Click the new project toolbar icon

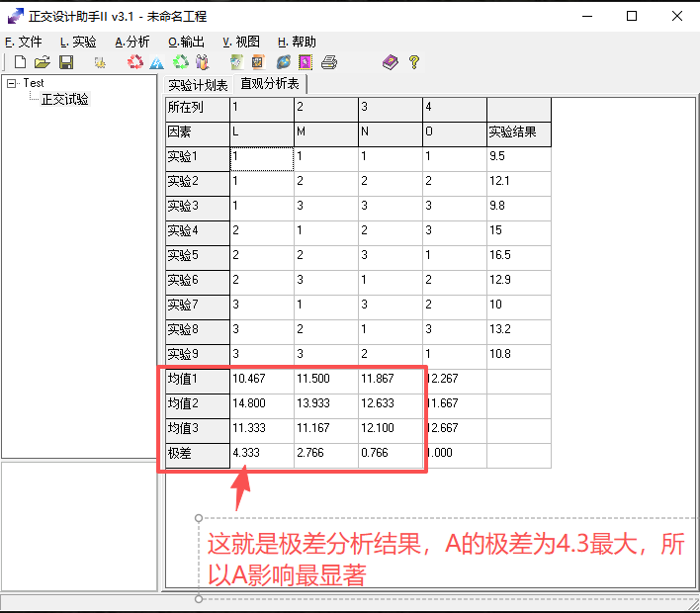[20, 62]
